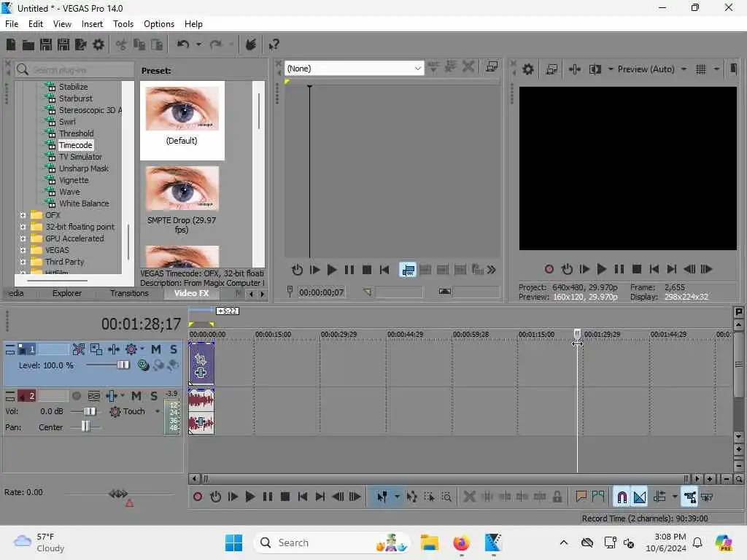747x560 pixels.
Task: Expand the OFX folder in plug-in tree
Action: pos(23,215)
